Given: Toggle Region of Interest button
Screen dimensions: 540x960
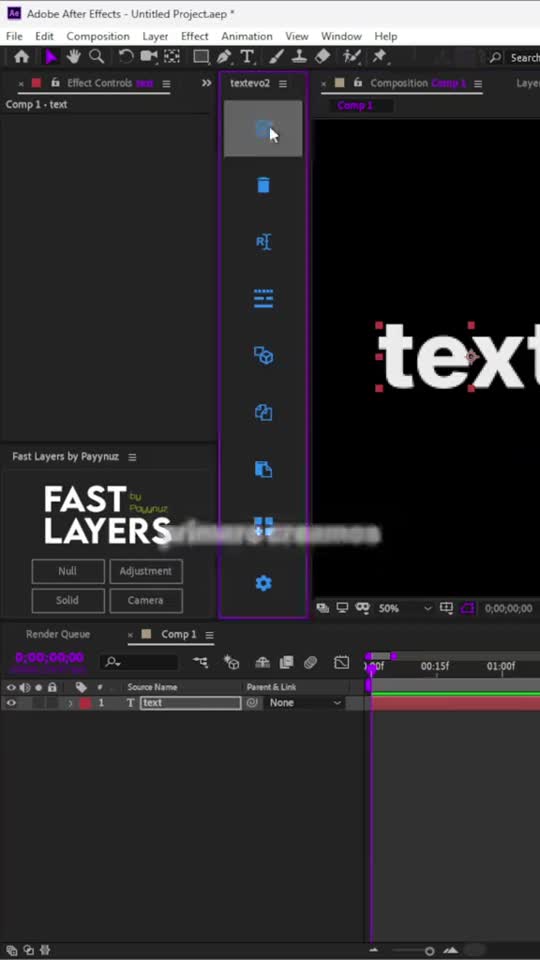Looking at the screenshot, I should pyautogui.click(x=468, y=608).
